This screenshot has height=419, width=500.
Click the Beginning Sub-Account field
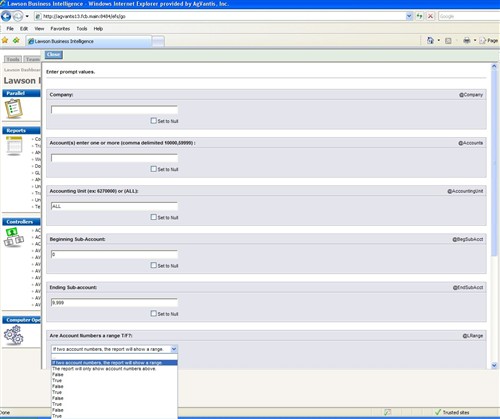(x=114, y=254)
